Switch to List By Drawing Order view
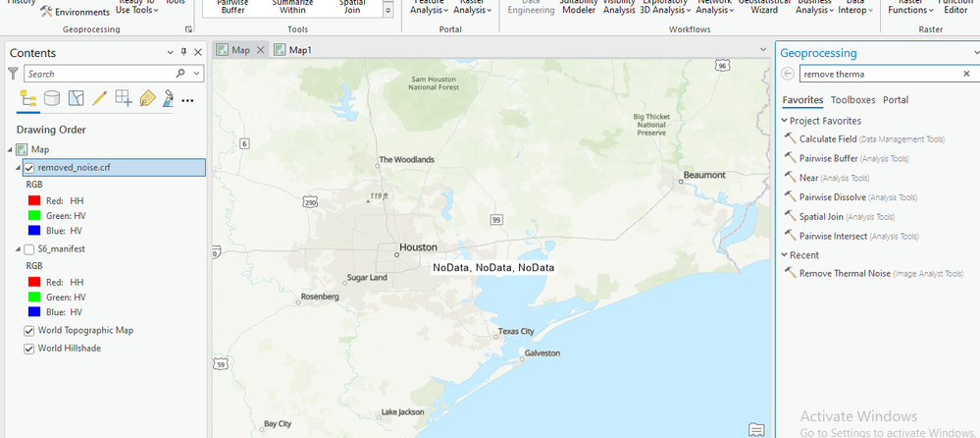This screenshot has width=980, height=438. pyautogui.click(x=28, y=98)
